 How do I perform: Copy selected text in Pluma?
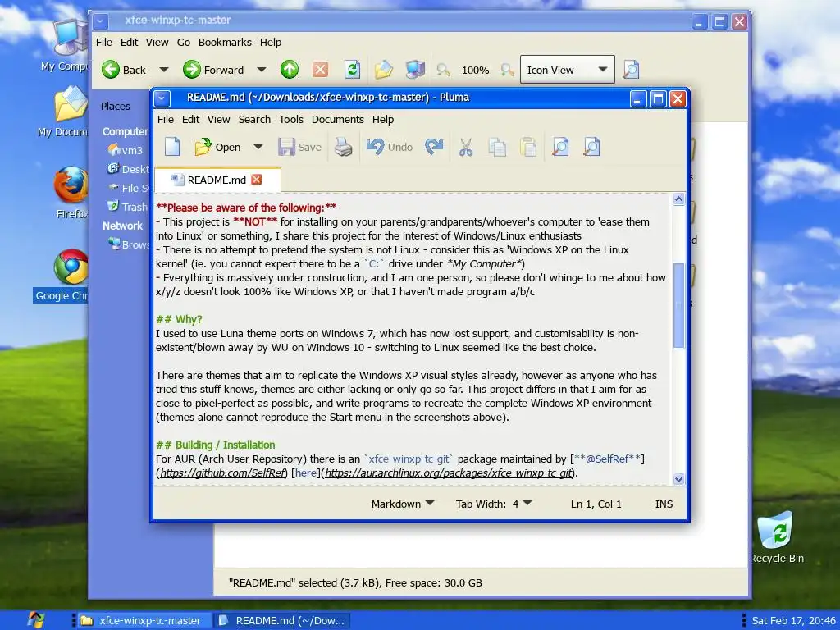click(x=497, y=147)
